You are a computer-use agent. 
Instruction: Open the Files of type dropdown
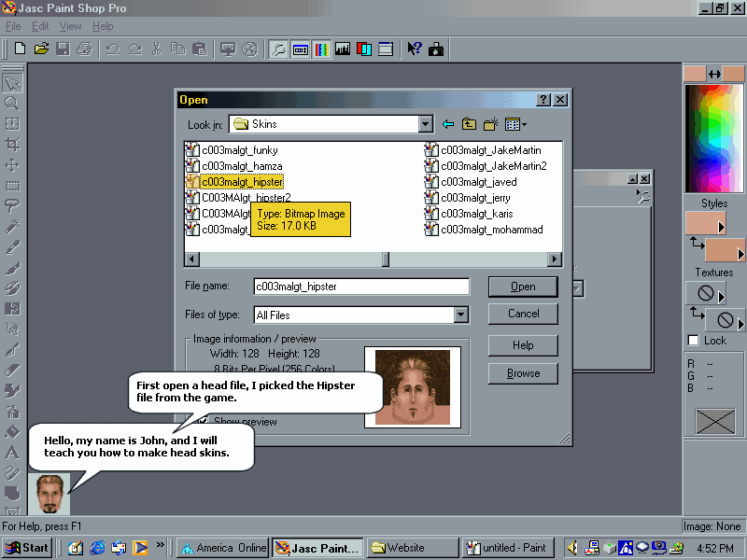point(460,315)
